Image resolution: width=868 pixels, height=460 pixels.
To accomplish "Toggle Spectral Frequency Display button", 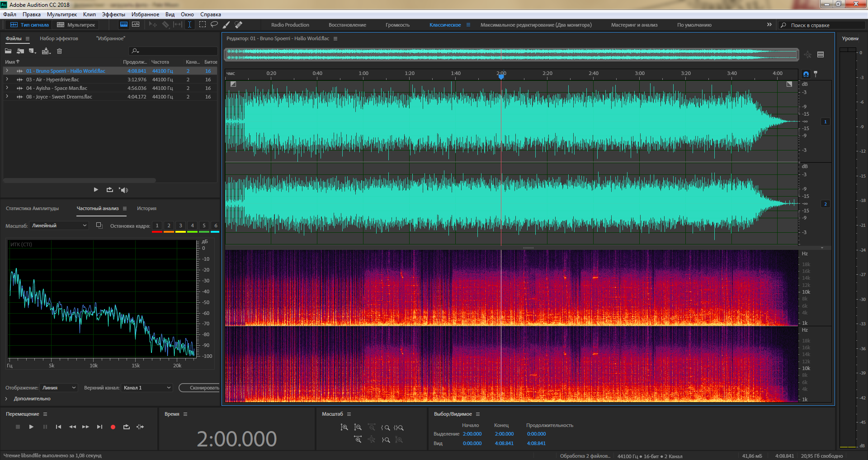I will pos(123,25).
